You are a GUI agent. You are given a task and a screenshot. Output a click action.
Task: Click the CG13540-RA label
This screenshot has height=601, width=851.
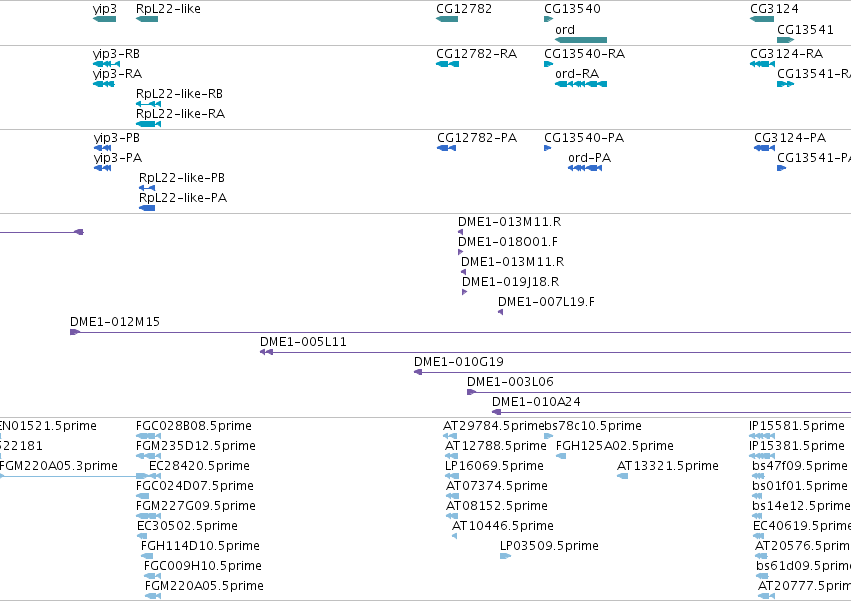[585, 54]
